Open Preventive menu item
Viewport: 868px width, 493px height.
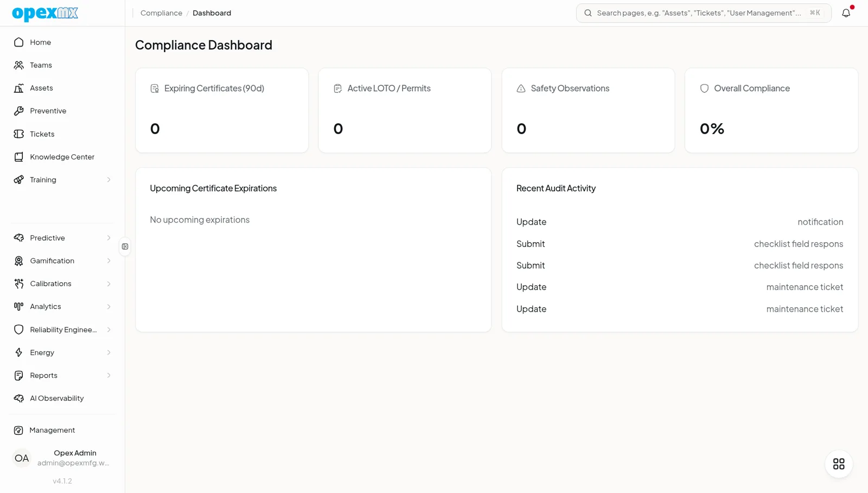62,111
